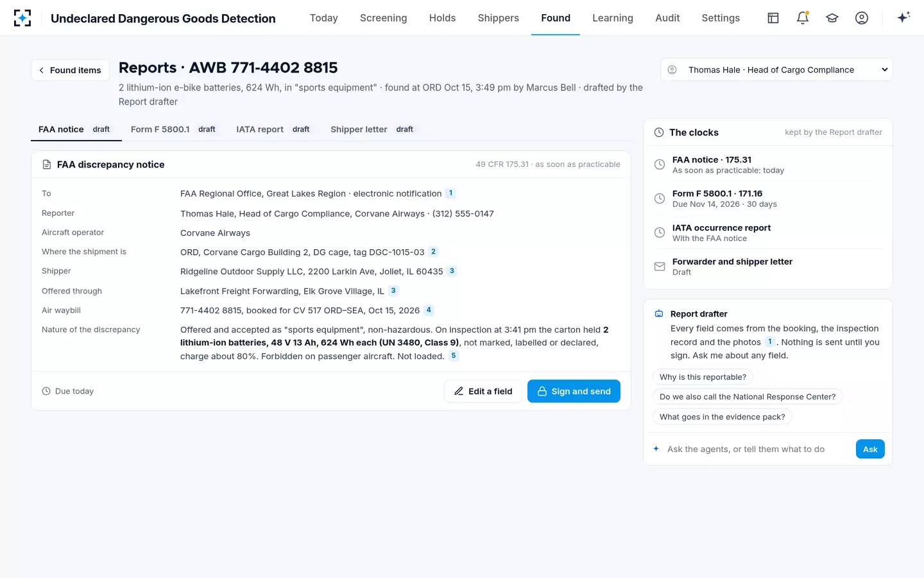The width and height of the screenshot is (924, 578).
Task: Ask about calling the National Response Center
Action: tap(748, 397)
